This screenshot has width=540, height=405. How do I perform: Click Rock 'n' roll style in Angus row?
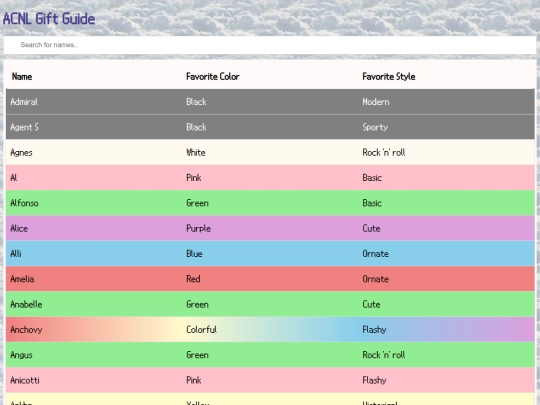click(x=384, y=355)
